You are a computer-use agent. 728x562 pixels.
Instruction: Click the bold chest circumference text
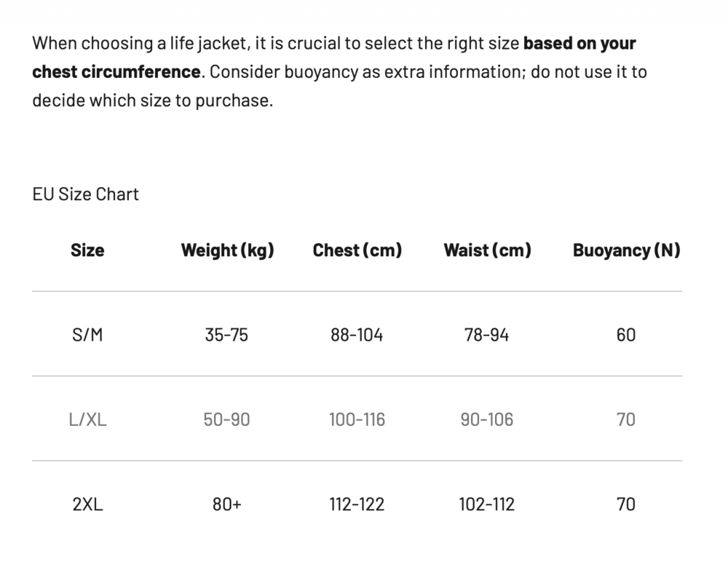click(x=116, y=72)
